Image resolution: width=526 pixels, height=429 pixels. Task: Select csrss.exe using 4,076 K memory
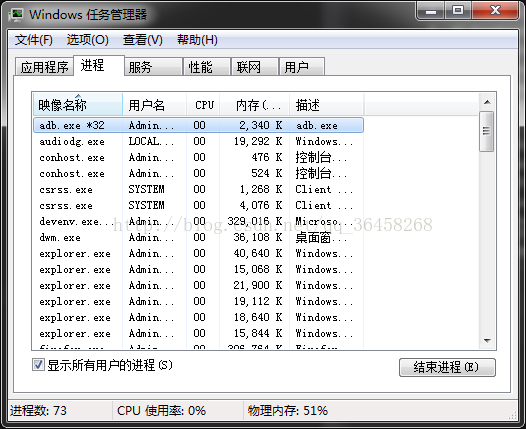(x=198, y=205)
